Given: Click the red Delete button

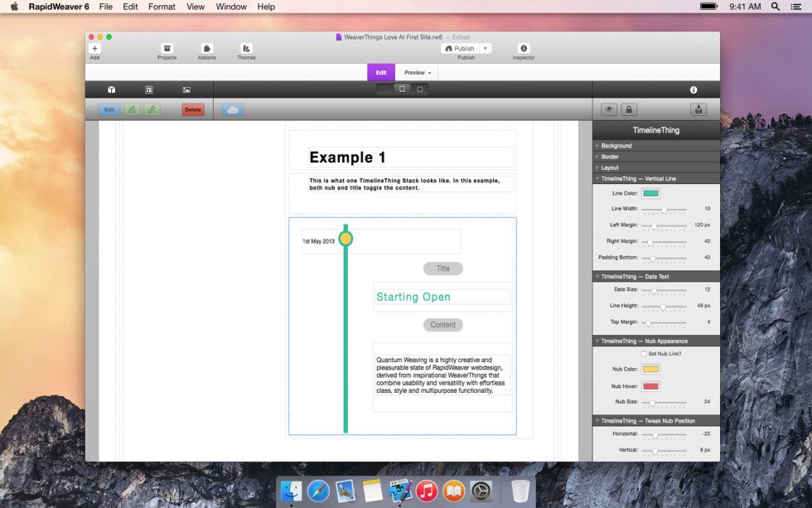Looking at the screenshot, I should pos(192,109).
